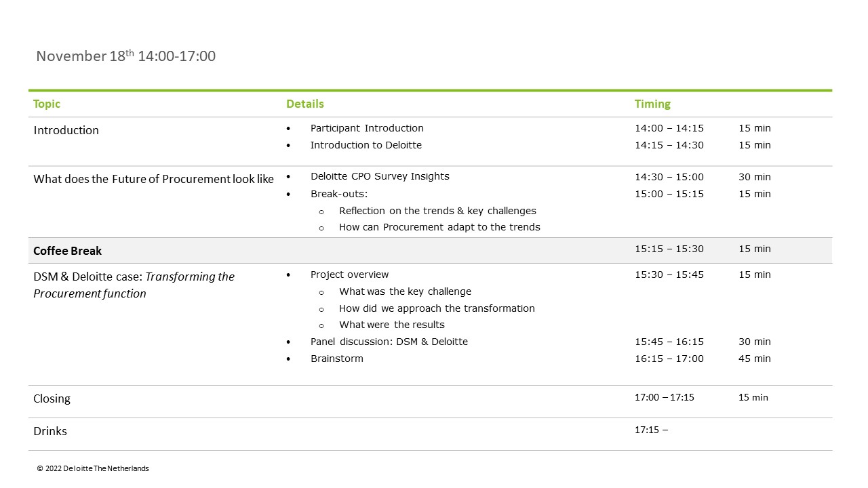The width and height of the screenshot is (868, 488).
Task: Click 'DSM & Deloitte case' topic text
Action: click(88, 277)
